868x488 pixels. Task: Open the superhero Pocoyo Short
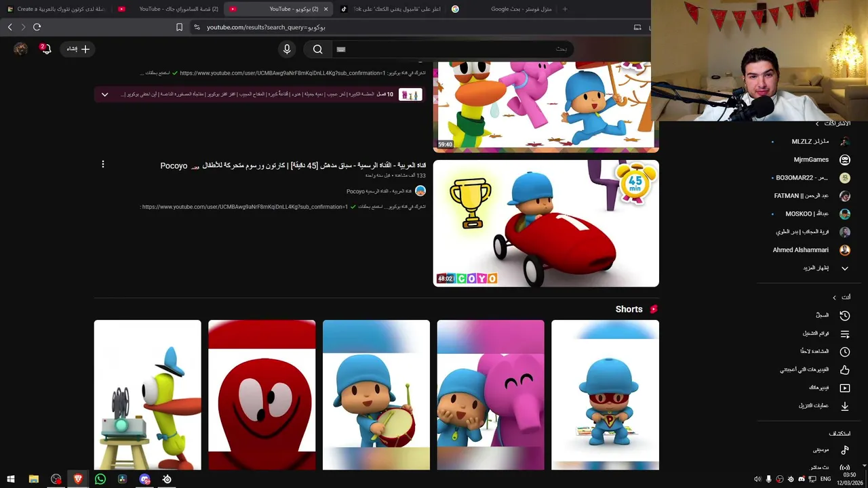pos(605,394)
